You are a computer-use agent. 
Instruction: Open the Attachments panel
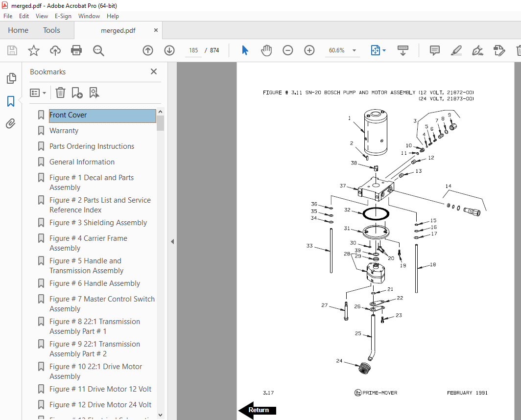(11, 124)
